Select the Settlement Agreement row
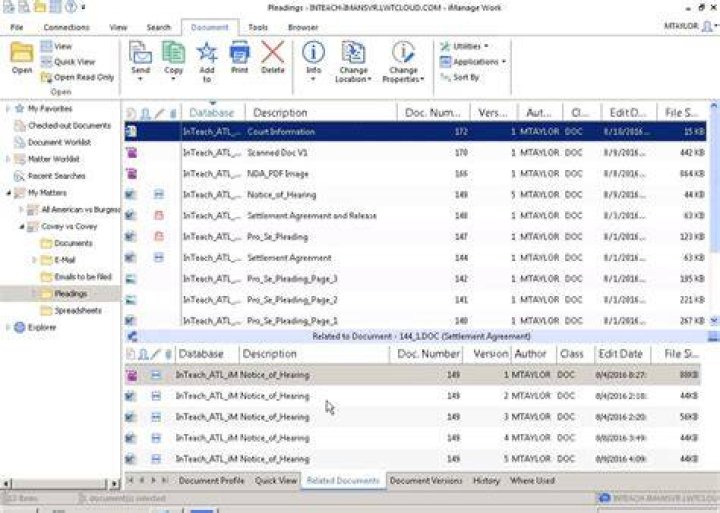Image resolution: width=720 pixels, height=513 pixels. click(x=416, y=258)
